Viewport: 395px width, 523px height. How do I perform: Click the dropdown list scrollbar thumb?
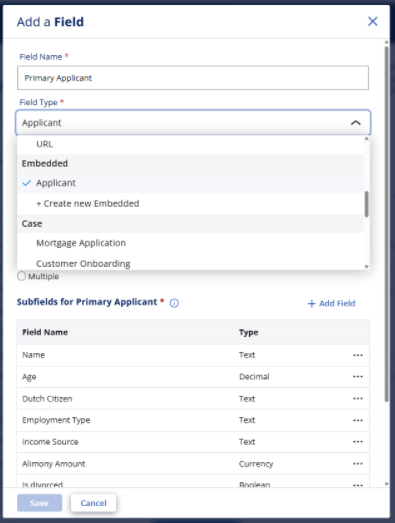[366, 204]
